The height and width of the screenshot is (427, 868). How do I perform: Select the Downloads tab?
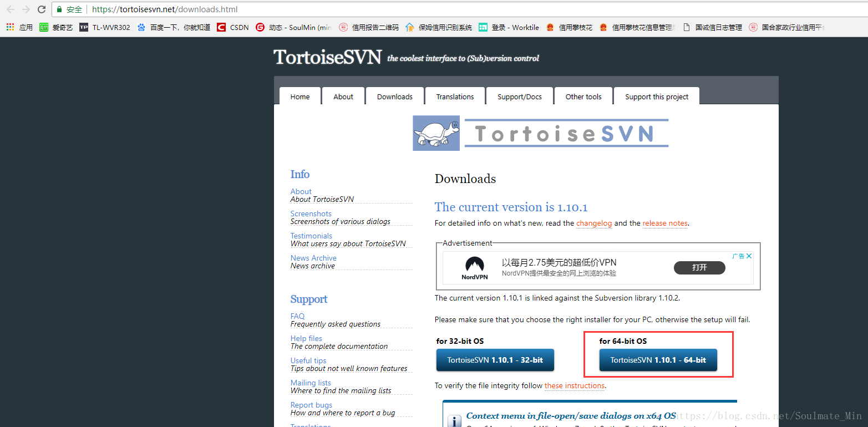click(x=395, y=96)
